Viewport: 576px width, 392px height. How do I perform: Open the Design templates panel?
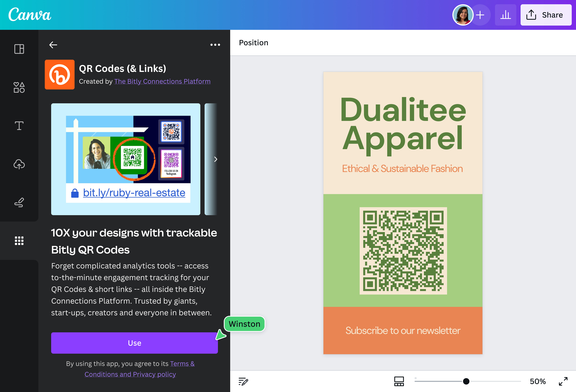[19, 49]
